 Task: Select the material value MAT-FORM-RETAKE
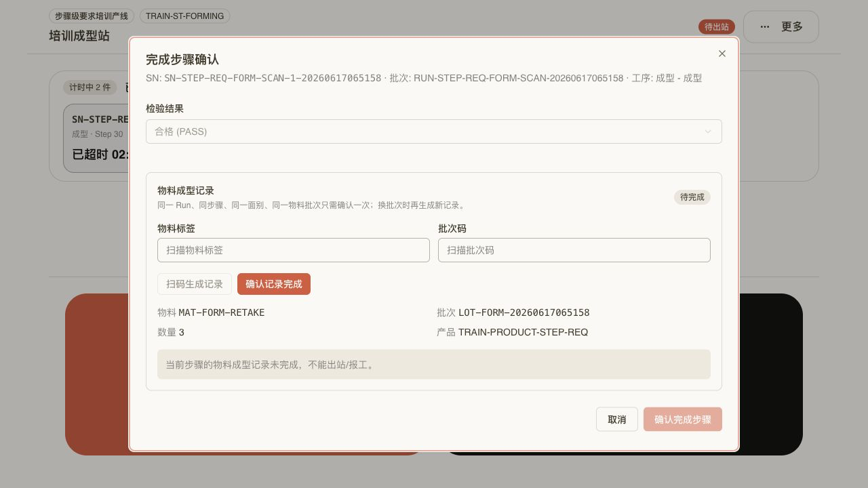222,312
